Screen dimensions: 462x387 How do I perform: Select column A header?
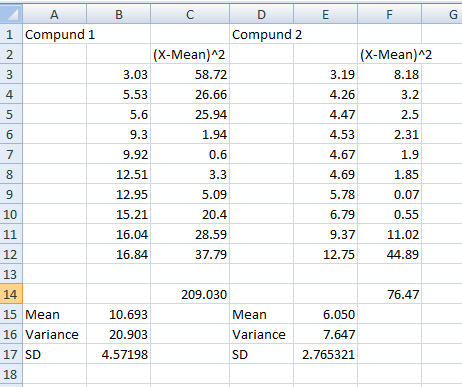pyautogui.click(x=54, y=14)
